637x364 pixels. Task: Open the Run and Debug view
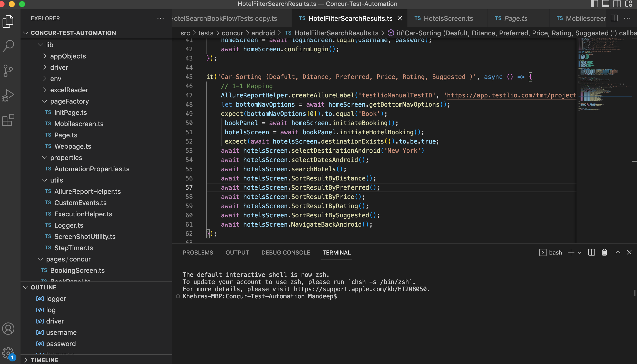[x=8, y=95]
